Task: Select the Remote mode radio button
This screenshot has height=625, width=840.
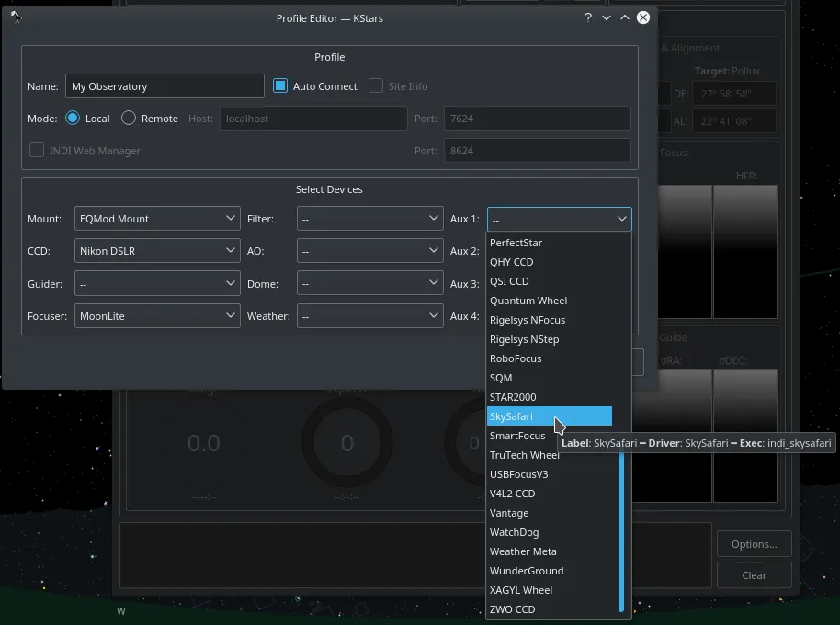Action: (129, 118)
